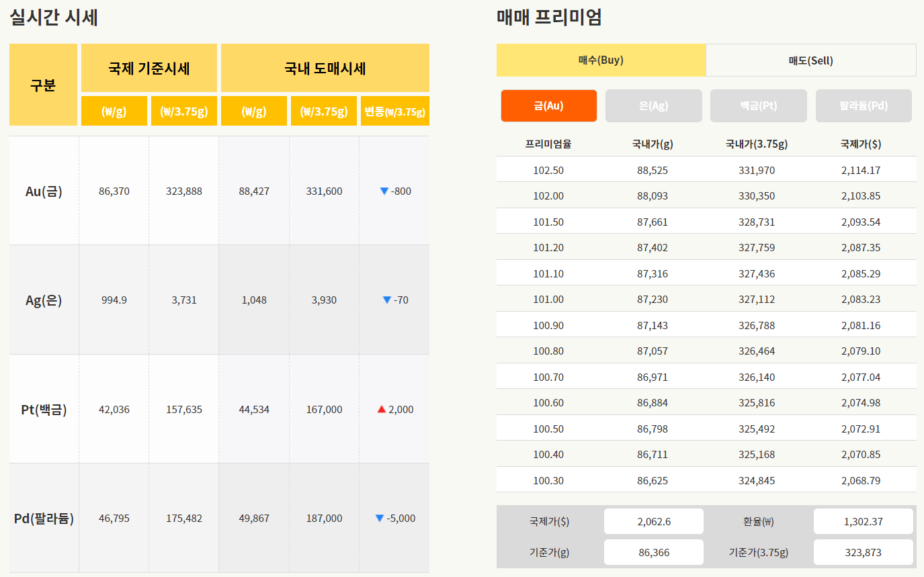Click the 2,077.04 international price cell

(x=861, y=377)
